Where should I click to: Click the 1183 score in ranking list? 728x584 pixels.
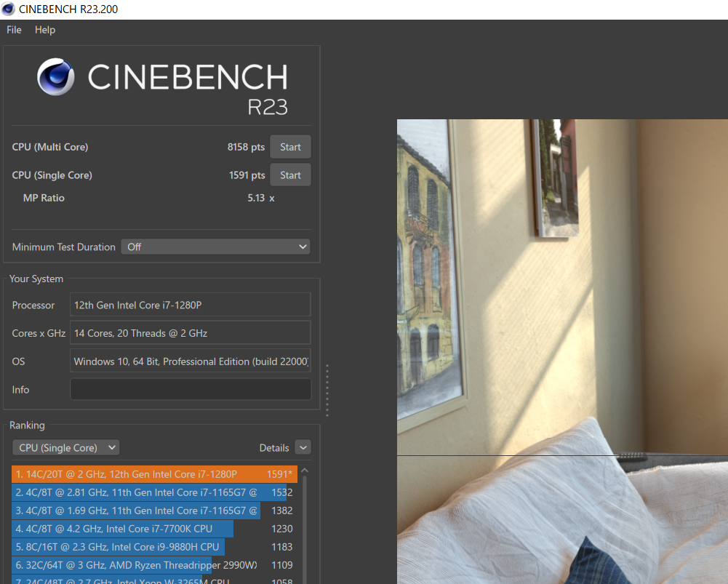[282, 547]
